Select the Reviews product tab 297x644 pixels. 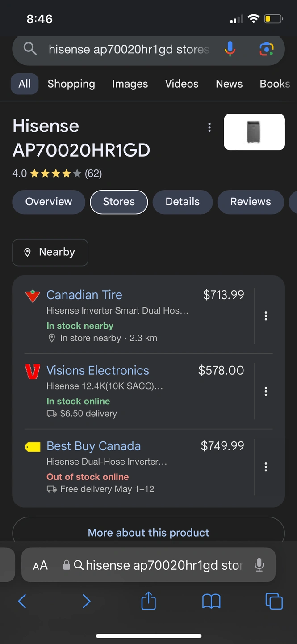(x=251, y=202)
